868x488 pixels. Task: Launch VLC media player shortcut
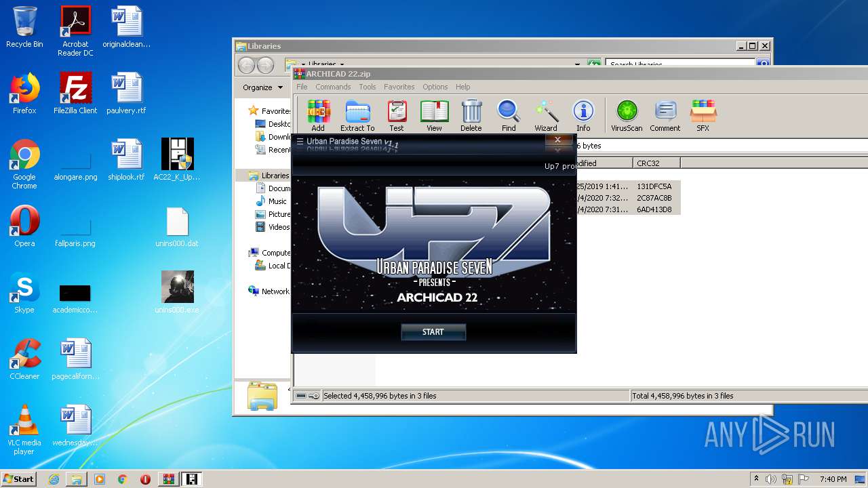point(24,430)
